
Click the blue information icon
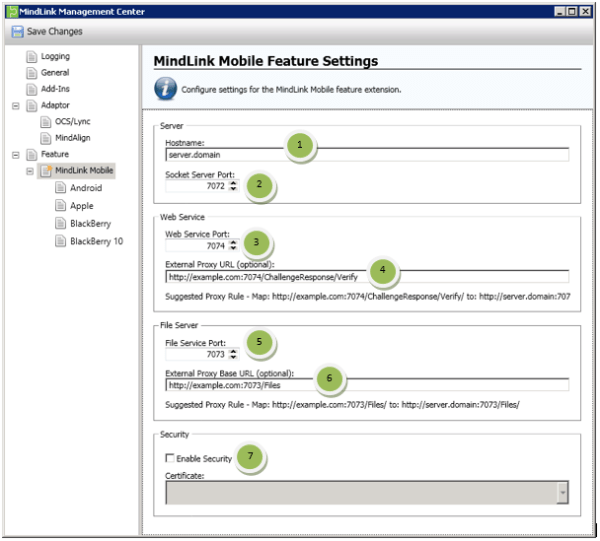166,89
